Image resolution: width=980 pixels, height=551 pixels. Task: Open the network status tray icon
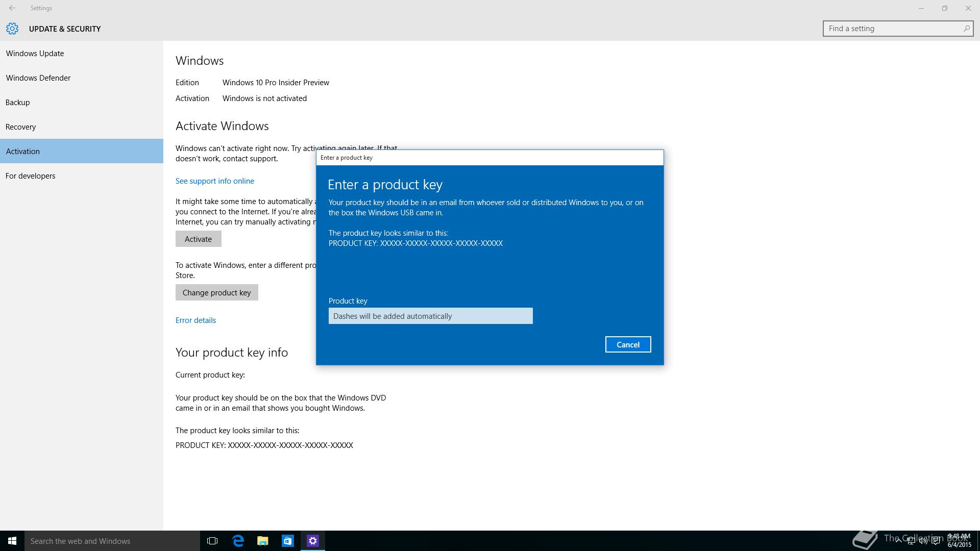click(911, 541)
